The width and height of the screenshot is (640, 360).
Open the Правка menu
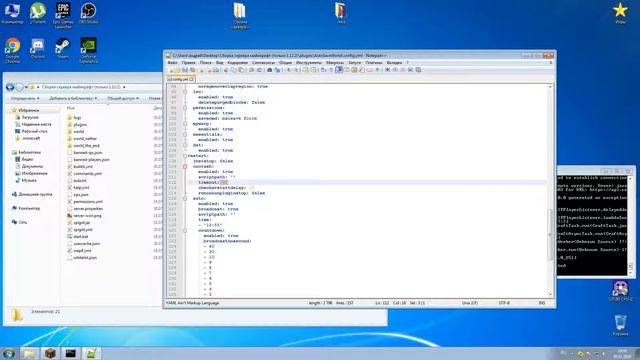188,63
